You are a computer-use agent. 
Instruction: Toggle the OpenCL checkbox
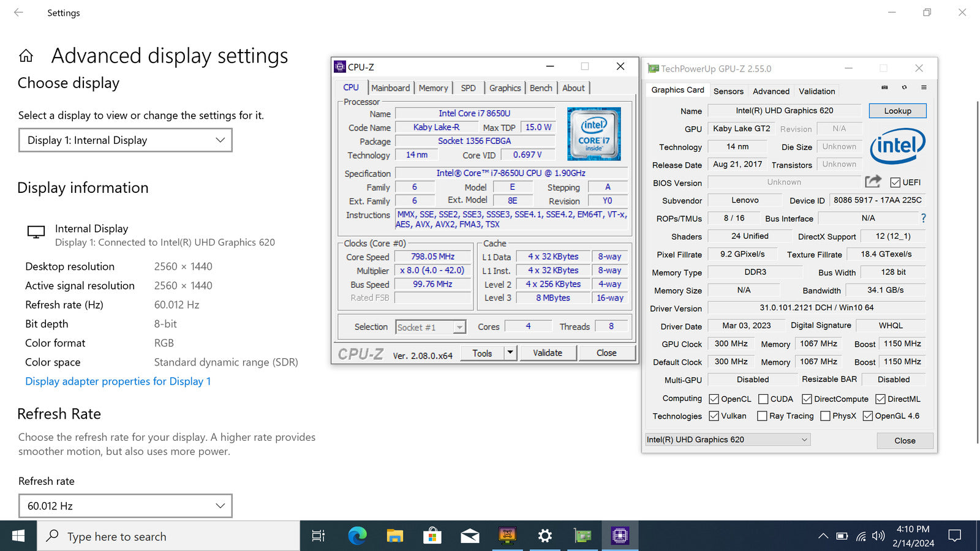pos(714,399)
